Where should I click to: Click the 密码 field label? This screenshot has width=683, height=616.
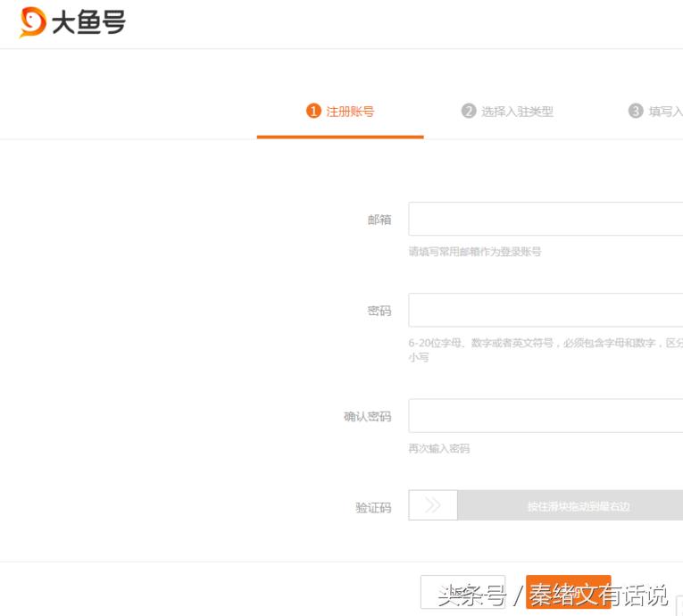tap(379, 311)
